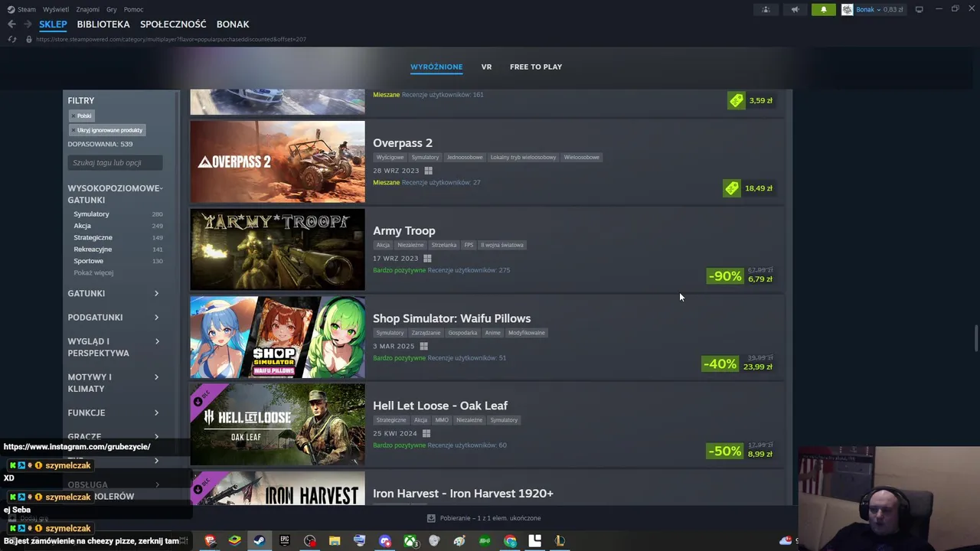Expand the Gracze filter section

(113, 436)
